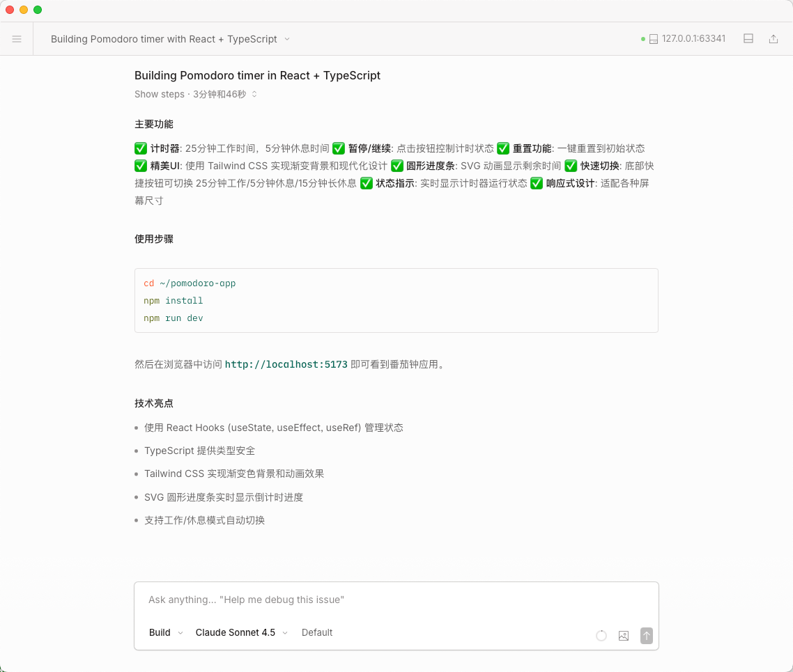This screenshot has width=793, height=672.
Task: Open the hamburger sidebar menu
Action: (x=17, y=39)
